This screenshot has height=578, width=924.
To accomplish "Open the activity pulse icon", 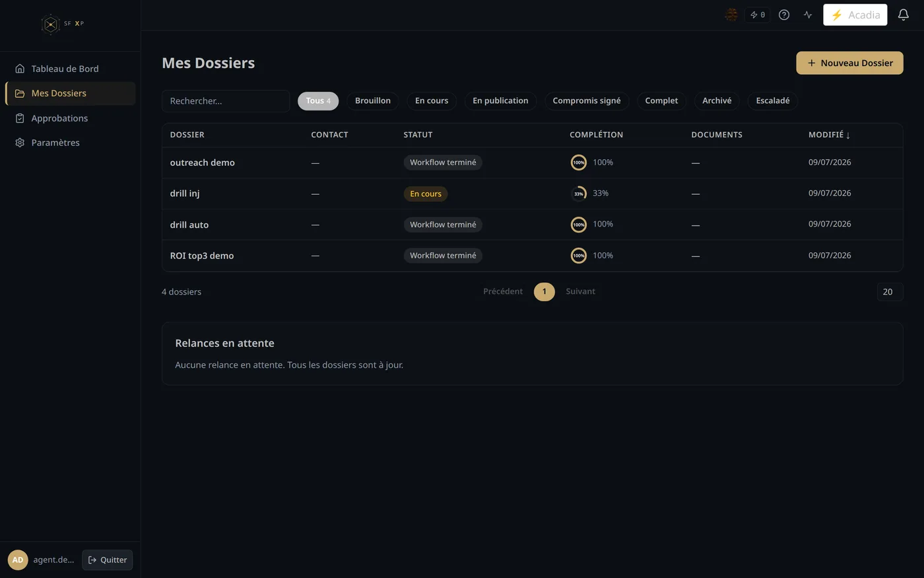I will coord(808,15).
